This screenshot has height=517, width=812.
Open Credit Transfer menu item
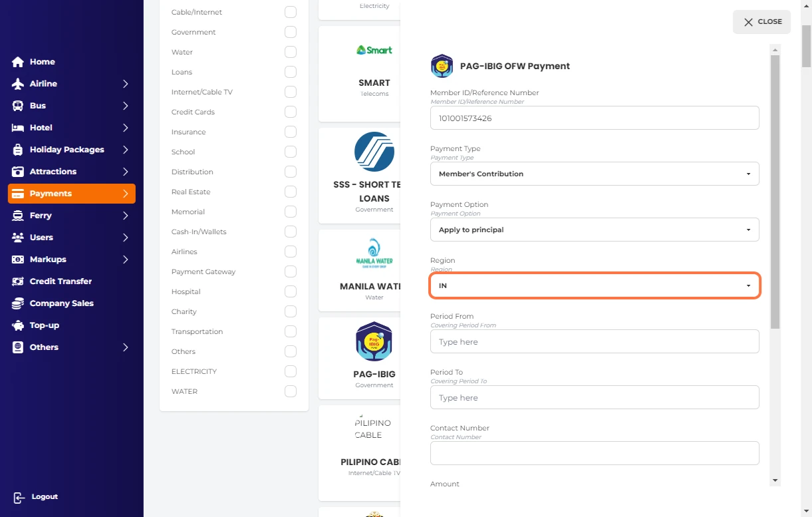click(61, 281)
